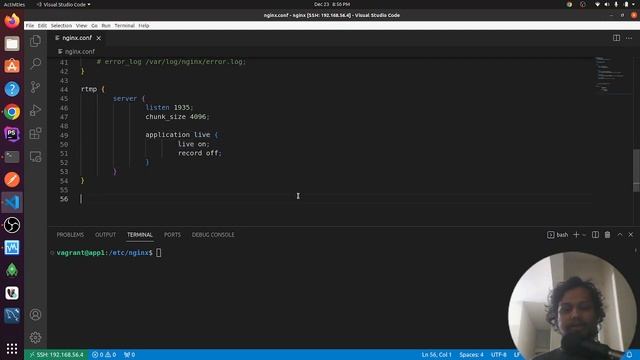640x360 pixels.
Task: Open the File menu
Action: click(x=30, y=25)
